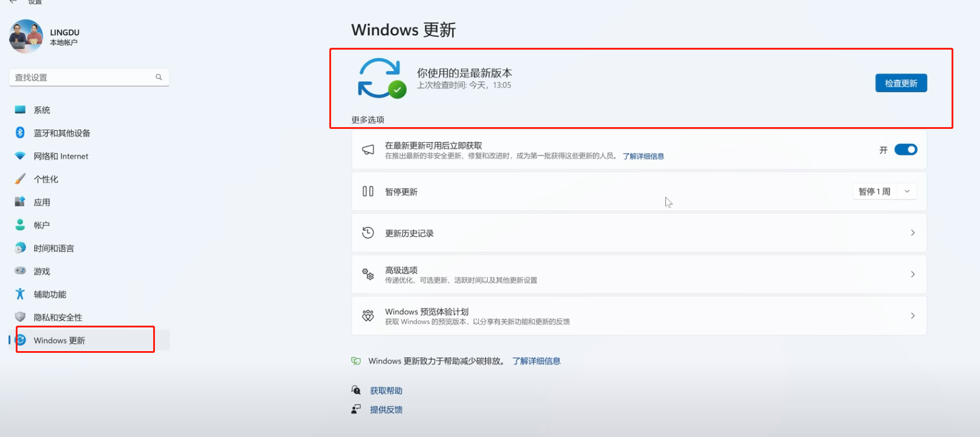Screen dimensions: 980x437
Task: Click the 更多选项 heading
Action: pos(368,120)
